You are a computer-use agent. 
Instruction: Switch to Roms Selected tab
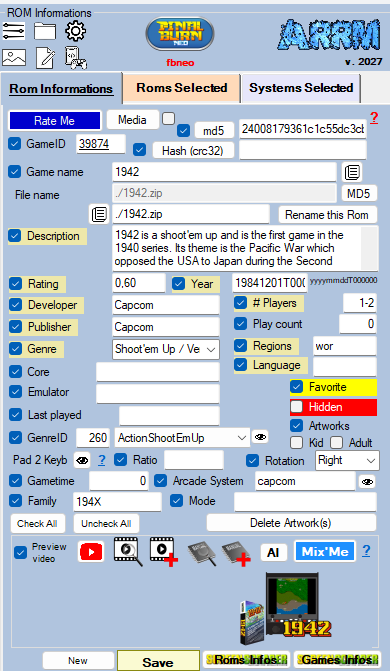[x=182, y=88]
